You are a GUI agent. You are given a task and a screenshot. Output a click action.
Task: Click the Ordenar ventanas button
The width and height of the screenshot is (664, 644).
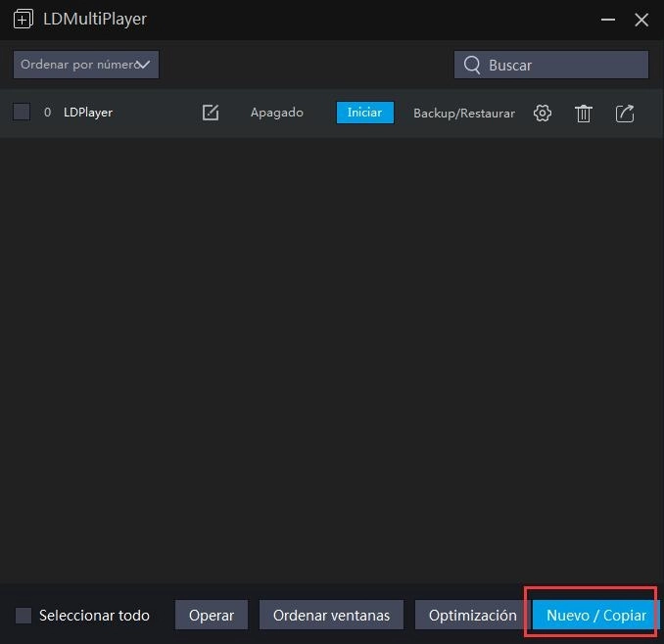click(x=331, y=615)
